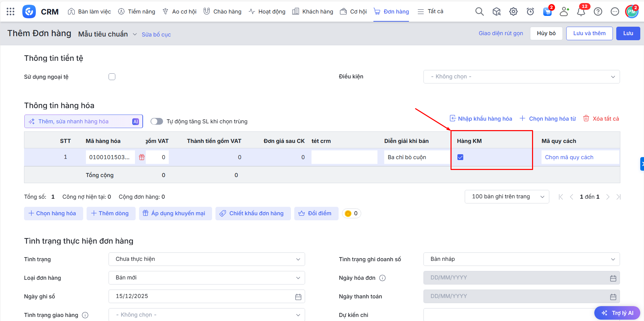Uncheck the Hàng KM checkbox
The image size is (644, 321).
pos(460,157)
